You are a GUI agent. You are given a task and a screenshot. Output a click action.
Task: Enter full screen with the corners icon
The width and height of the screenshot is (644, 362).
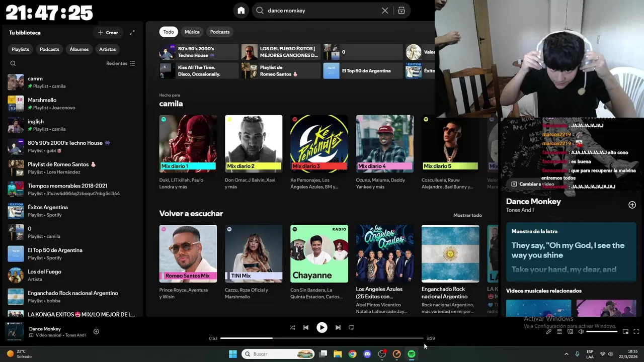(636, 331)
